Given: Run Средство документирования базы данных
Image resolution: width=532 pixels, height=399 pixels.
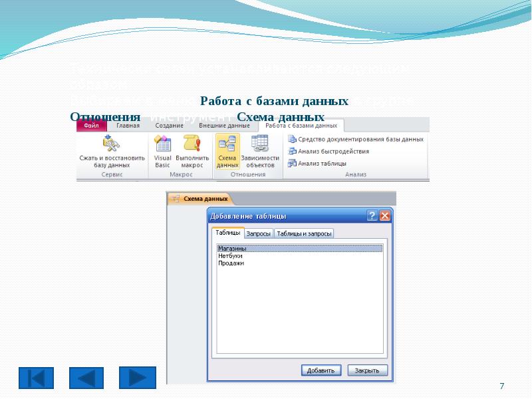Looking at the screenshot, I should tap(356, 140).
